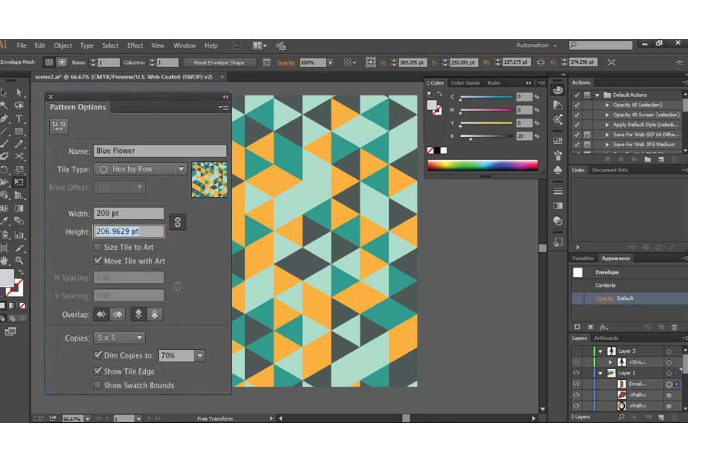
Task: Select the Hand tool
Action: coord(4,260)
